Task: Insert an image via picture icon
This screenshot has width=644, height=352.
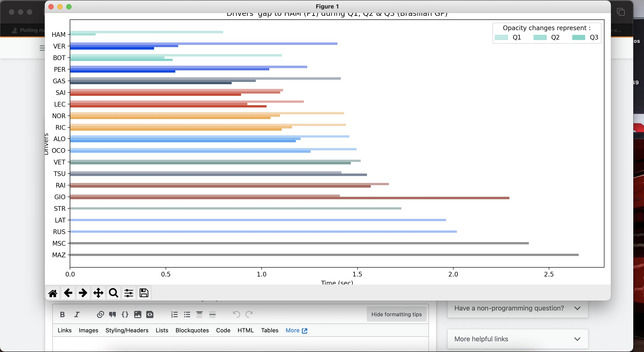Action: pos(138,314)
